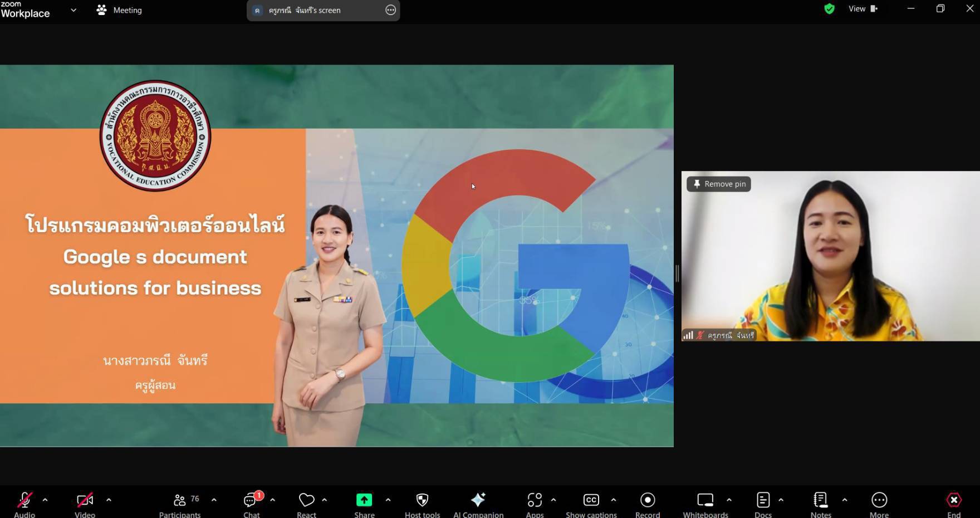Start recording with the Record button
The height and width of the screenshot is (518, 980).
648,500
